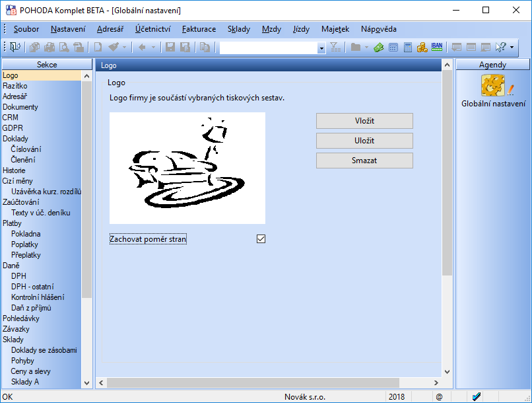Click the company logo image preview
The image size is (532, 403).
[187, 168]
